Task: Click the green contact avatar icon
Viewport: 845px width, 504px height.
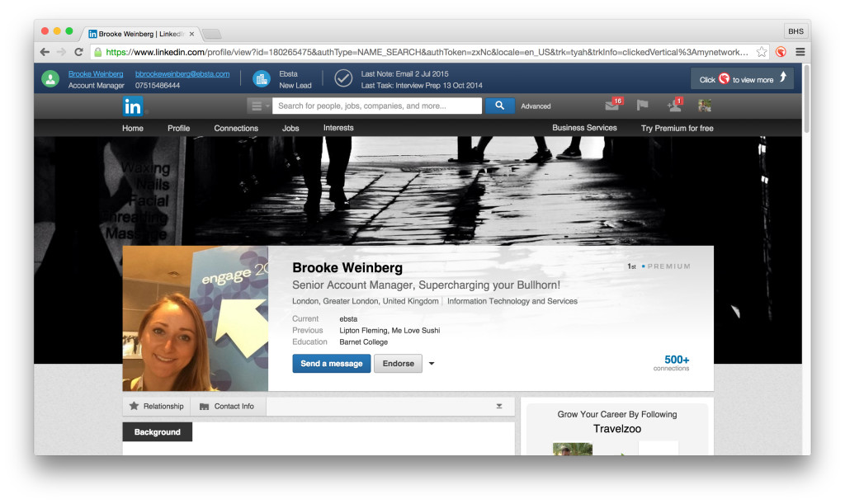Action: click(51, 79)
